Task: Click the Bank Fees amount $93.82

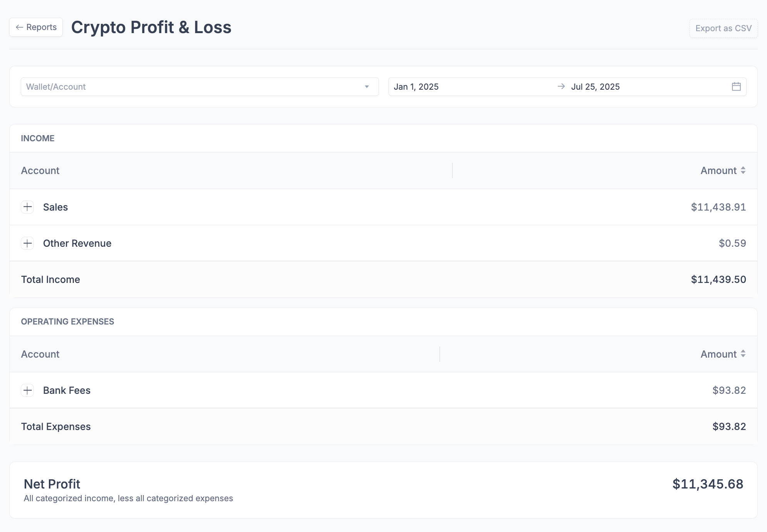Action: (729, 390)
